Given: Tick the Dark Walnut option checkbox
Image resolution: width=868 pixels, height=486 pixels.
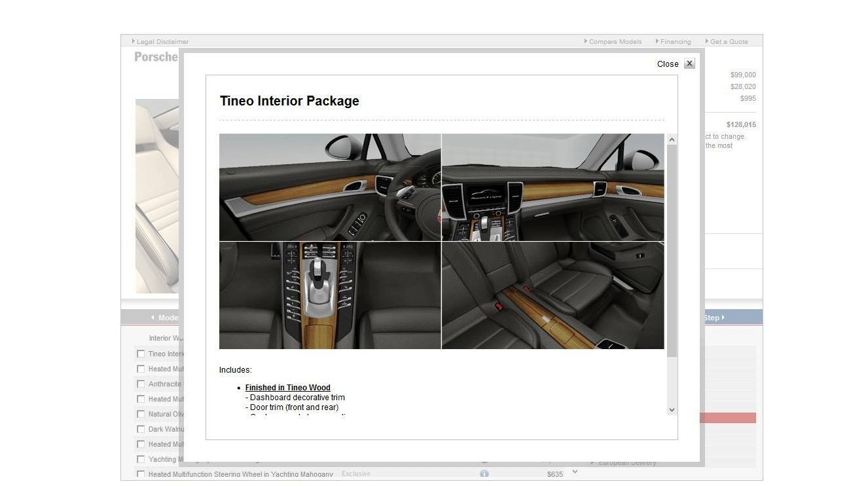Looking at the screenshot, I should 141,429.
